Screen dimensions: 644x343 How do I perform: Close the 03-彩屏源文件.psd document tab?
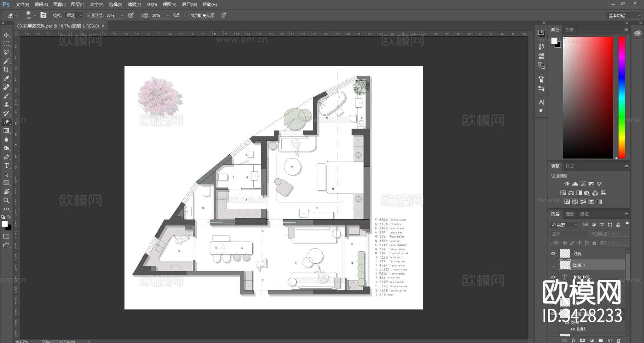click(103, 26)
